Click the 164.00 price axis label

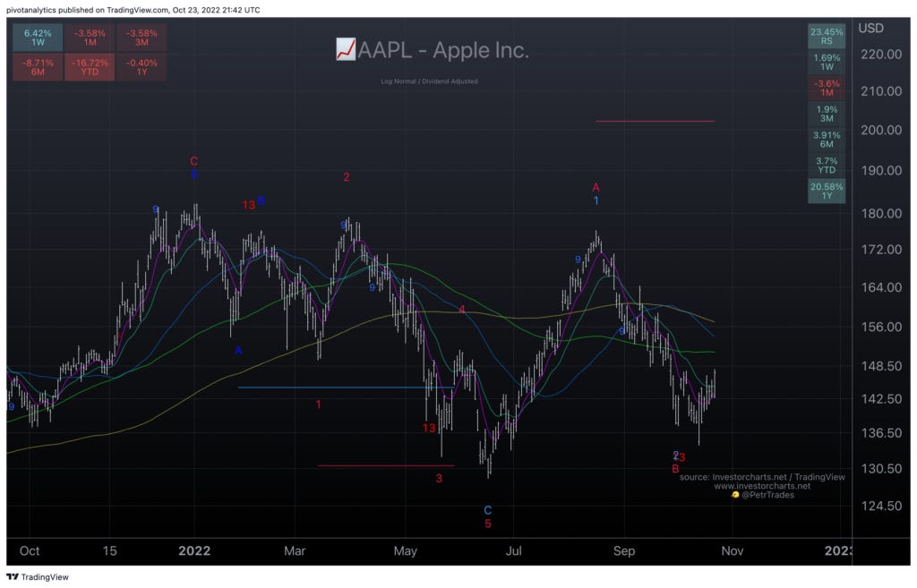881,287
